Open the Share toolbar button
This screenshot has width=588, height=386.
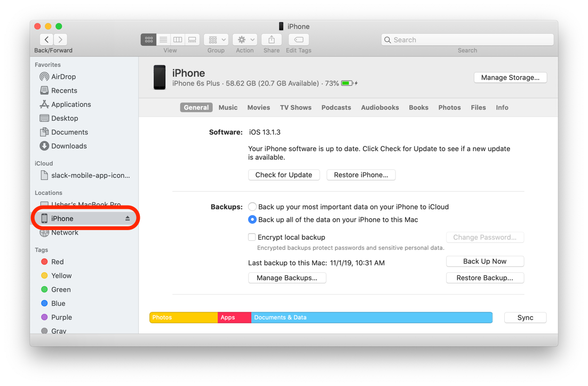tap(272, 40)
